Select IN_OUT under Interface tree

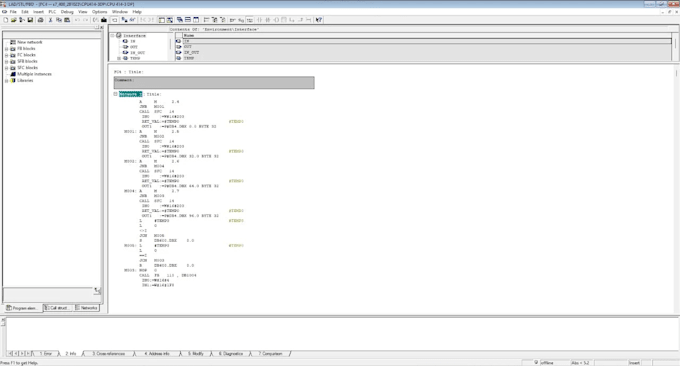coord(137,52)
